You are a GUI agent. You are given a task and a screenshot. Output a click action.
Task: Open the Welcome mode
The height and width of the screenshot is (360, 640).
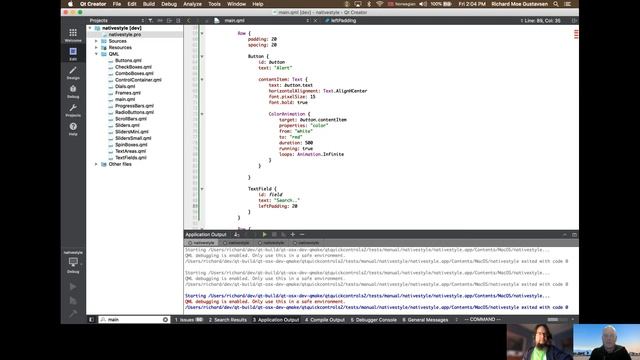(x=73, y=35)
